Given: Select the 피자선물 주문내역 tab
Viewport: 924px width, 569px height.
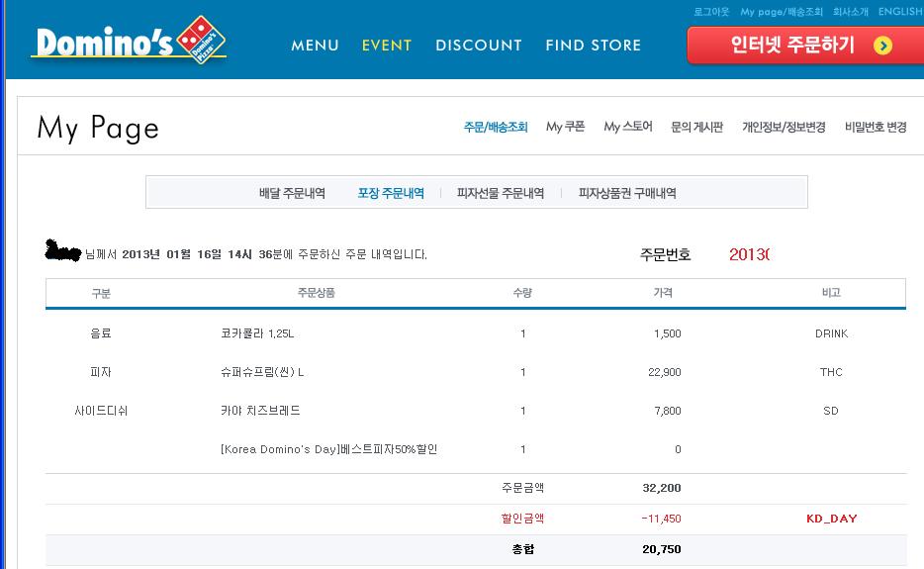Looking at the screenshot, I should 501,194.
